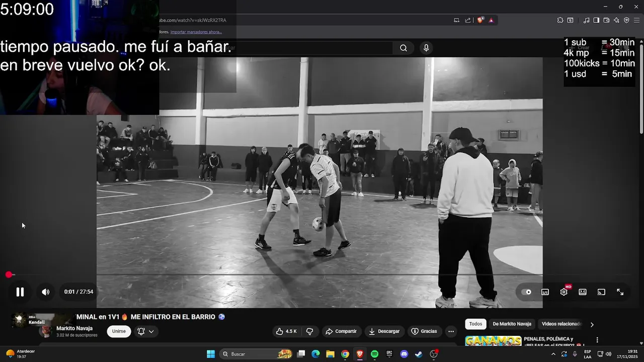Open the Brave Rewards triangle icon
644x362 pixels.
pyautogui.click(x=491, y=20)
